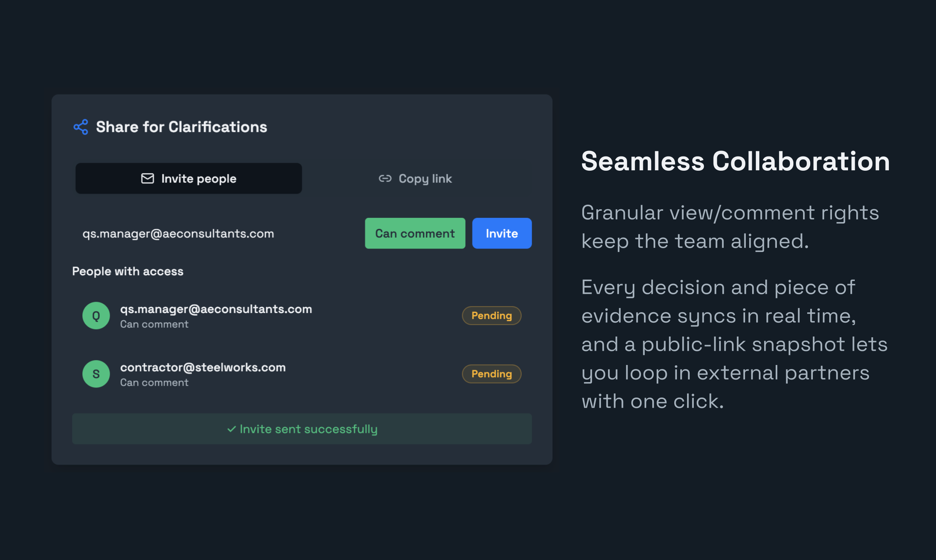936x560 pixels.
Task: Click checkmark icon in success banner
Action: 231,429
